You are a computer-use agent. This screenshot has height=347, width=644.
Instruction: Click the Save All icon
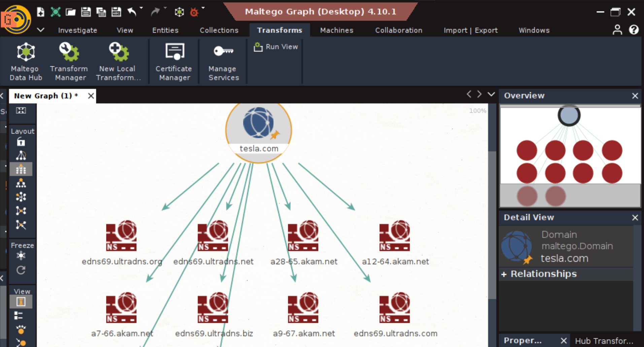[x=101, y=12]
